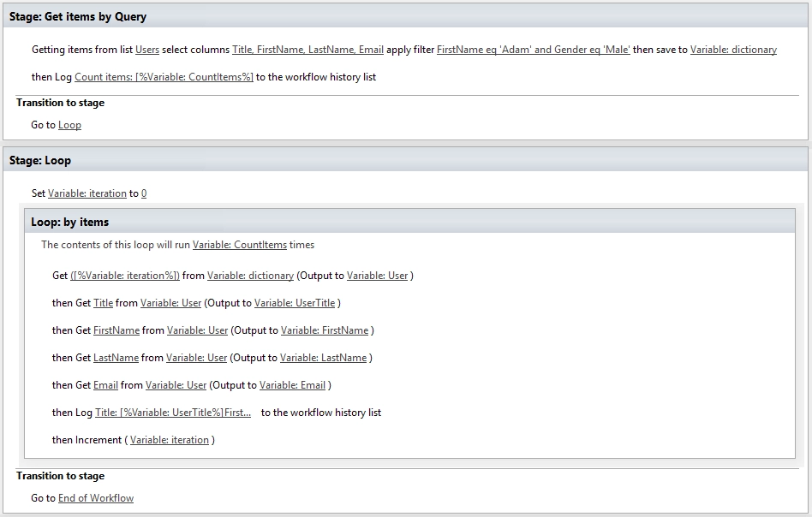Viewport: 812px width, 517px height.
Task: Click 'then Increment (' action text
Action: tap(90, 441)
